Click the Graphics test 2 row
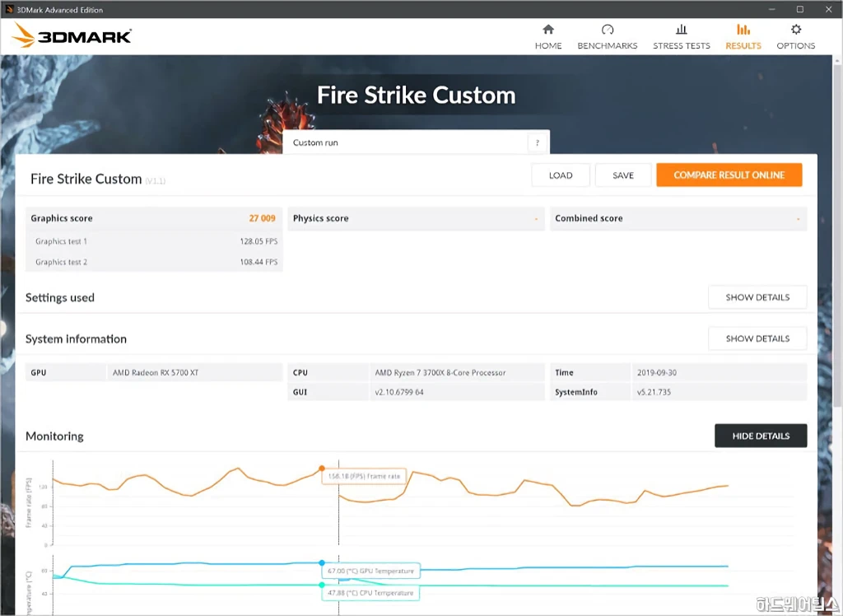The height and width of the screenshot is (616, 843). pyautogui.click(x=154, y=262)
